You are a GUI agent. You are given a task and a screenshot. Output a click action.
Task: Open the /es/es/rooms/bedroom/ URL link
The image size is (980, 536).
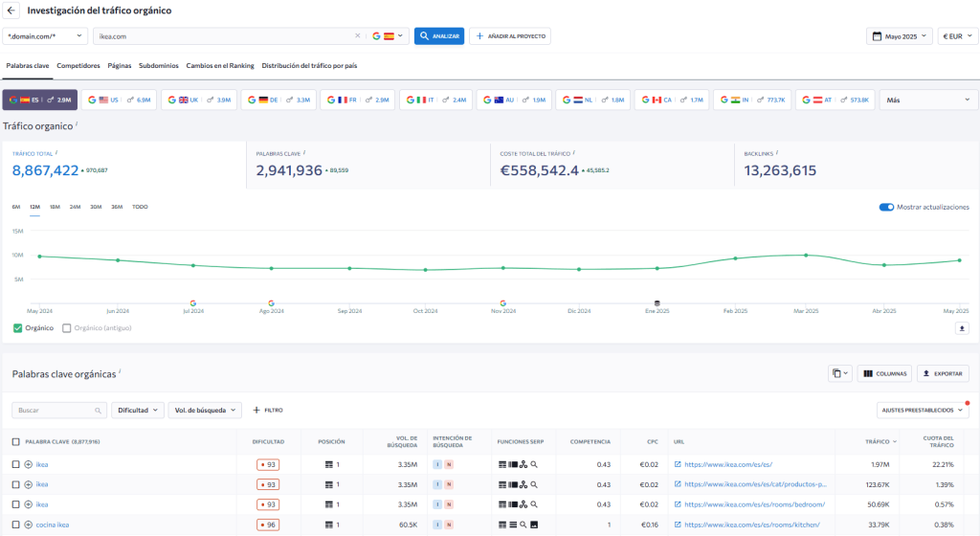pos(754,504)
